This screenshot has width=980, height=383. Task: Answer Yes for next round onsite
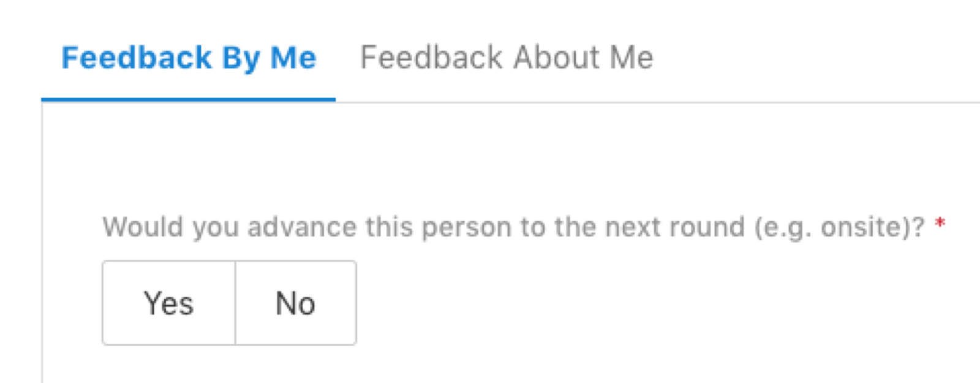(x=169, y=303)
